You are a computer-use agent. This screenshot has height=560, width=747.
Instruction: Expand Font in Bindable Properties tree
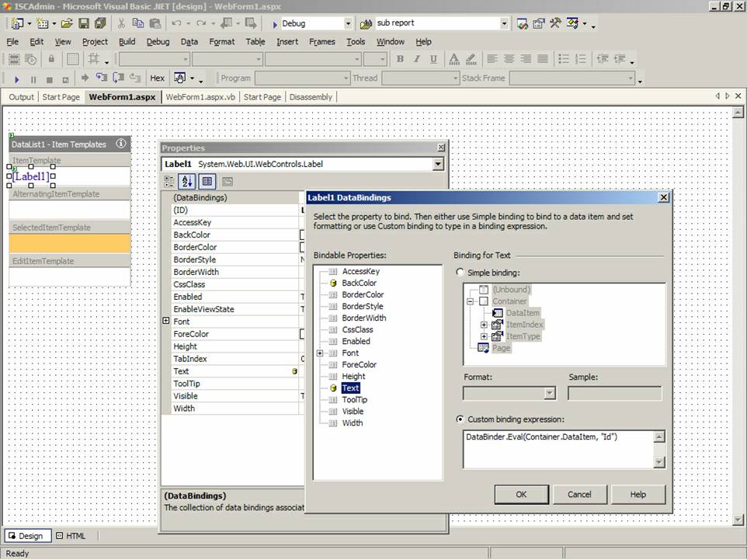point(320,353)
